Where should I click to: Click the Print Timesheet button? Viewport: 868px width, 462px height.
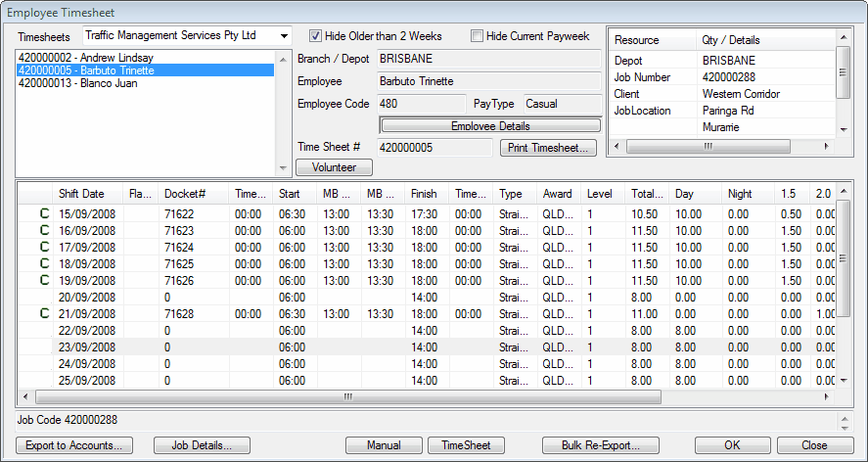point(548,148)
